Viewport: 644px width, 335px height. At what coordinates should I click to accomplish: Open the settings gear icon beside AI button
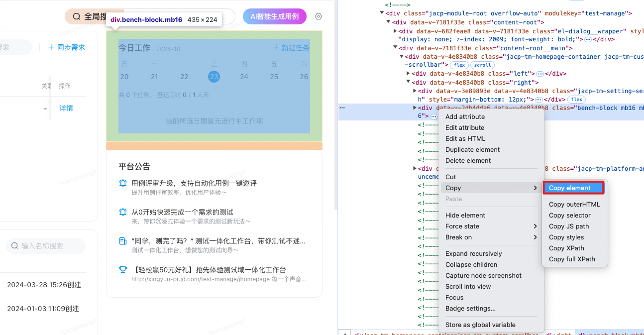tap(319, 16)
